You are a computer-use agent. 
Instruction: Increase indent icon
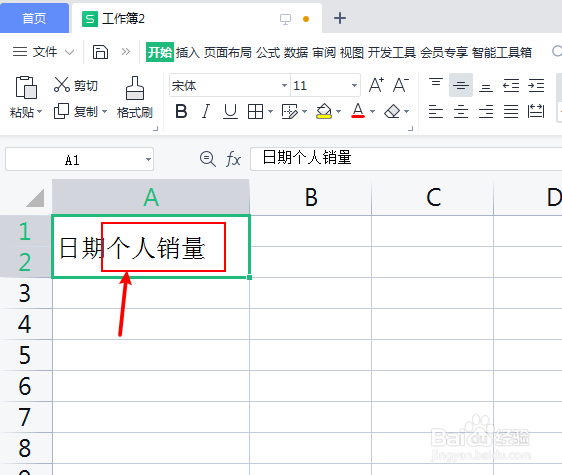[536, 85]
